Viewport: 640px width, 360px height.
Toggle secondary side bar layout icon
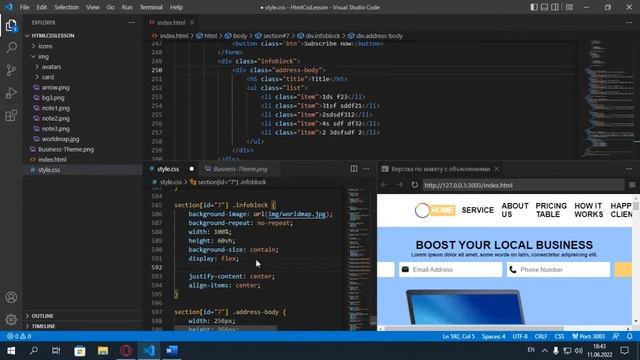(x=555, y=7)
